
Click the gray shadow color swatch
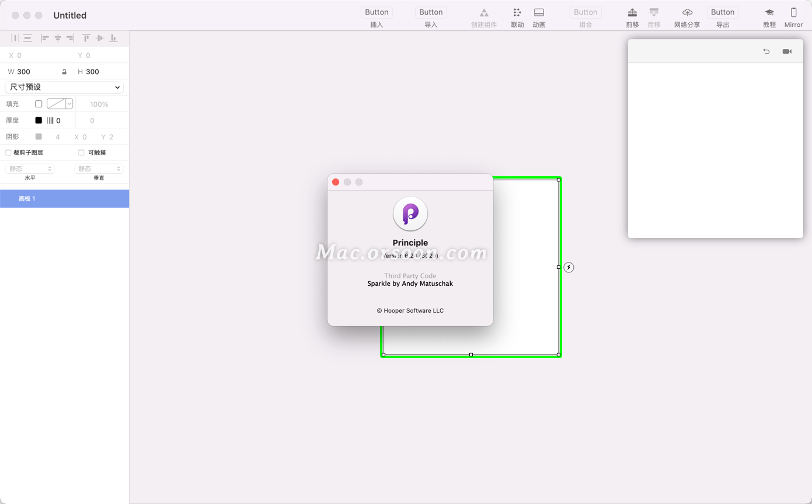(x=39, y=136)
